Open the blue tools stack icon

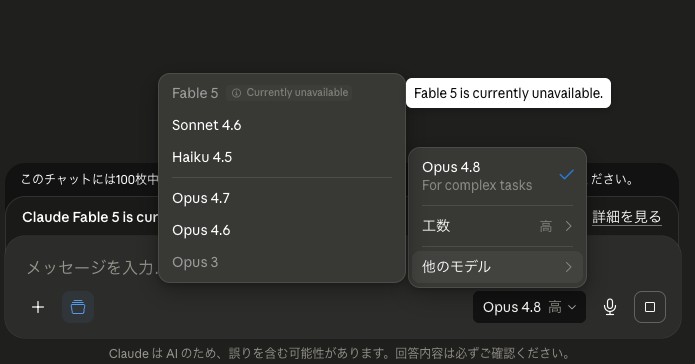coord(78,307)
